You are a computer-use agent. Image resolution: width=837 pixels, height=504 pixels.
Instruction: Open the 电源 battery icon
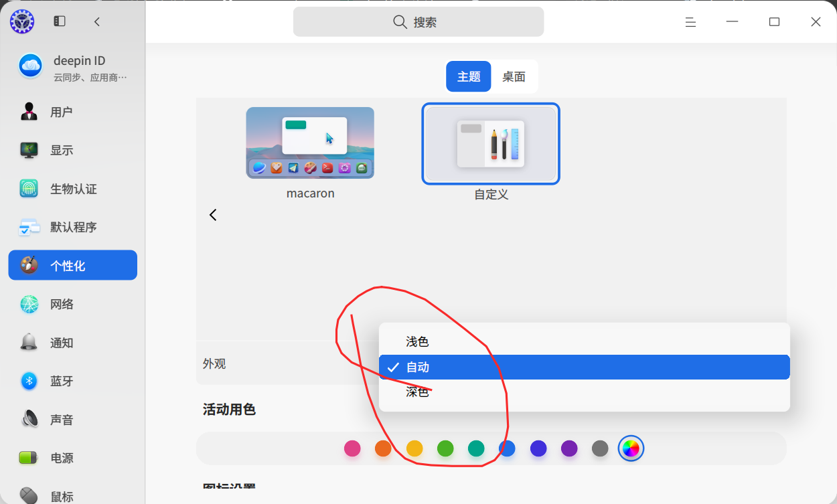tap(29, 458)
